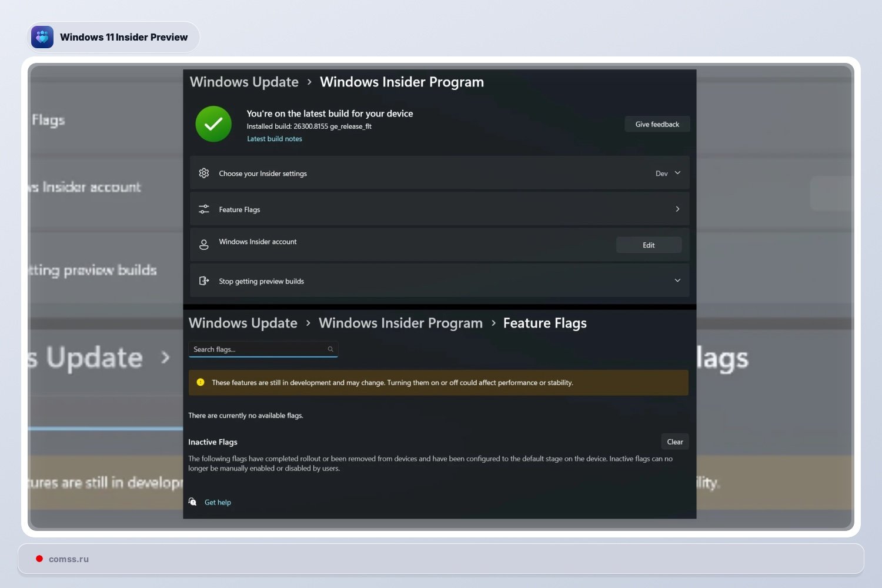Open the Dev channel dropdown

(x=668, y=173)
